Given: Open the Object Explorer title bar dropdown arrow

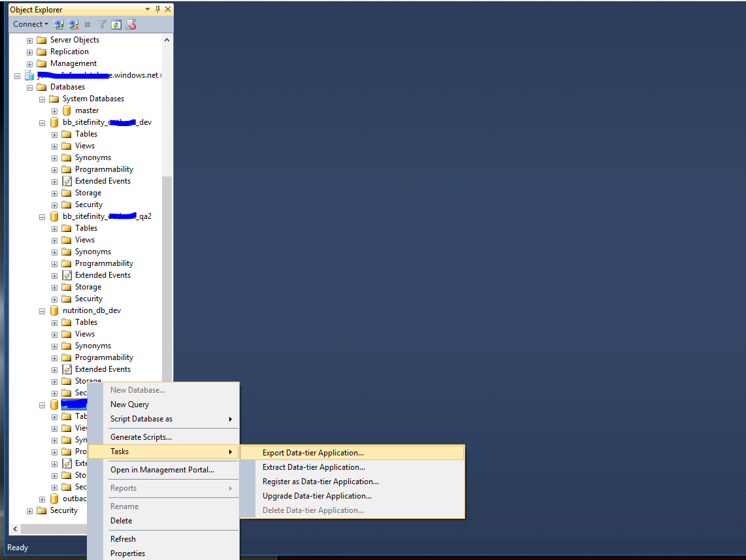Looking at the screenshot, I should click(148, 9).
